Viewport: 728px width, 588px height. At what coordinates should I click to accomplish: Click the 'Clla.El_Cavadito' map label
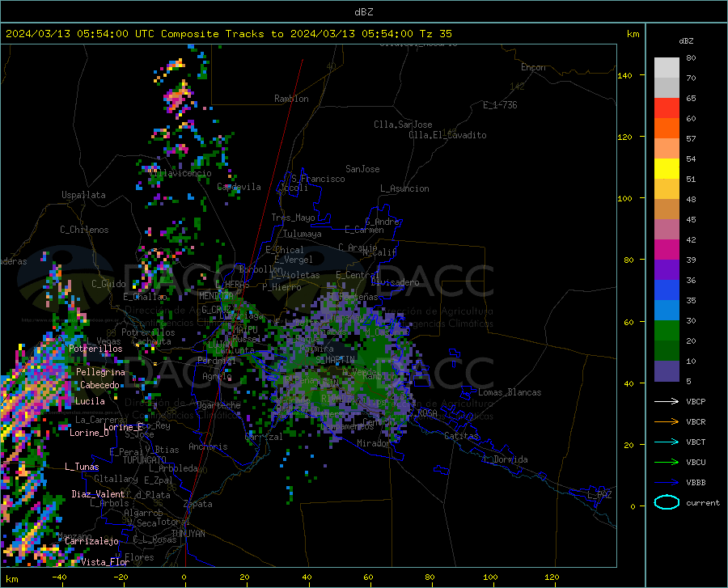[447, 135]
